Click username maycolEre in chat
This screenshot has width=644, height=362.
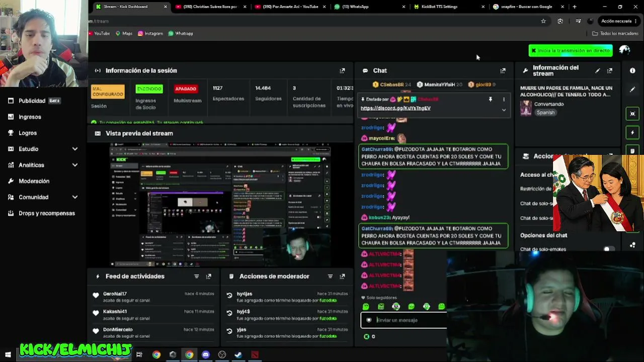[x=381, y=138]
